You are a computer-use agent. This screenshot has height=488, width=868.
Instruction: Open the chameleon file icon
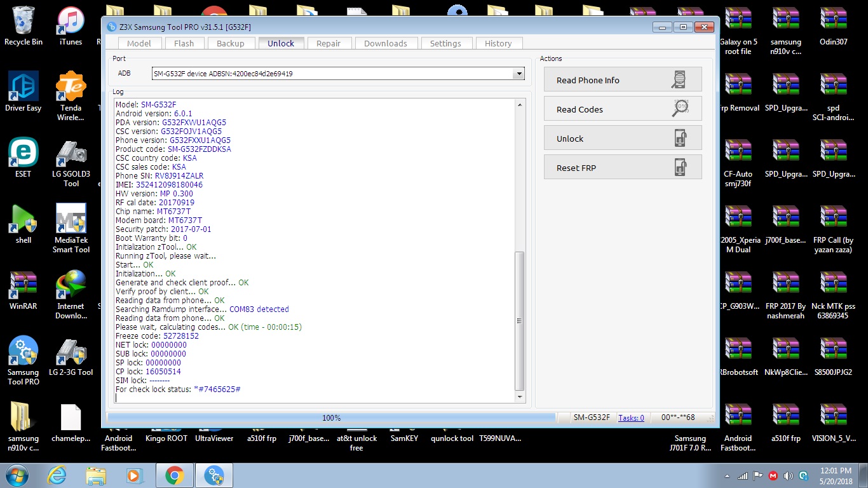[x=71, y=422]
